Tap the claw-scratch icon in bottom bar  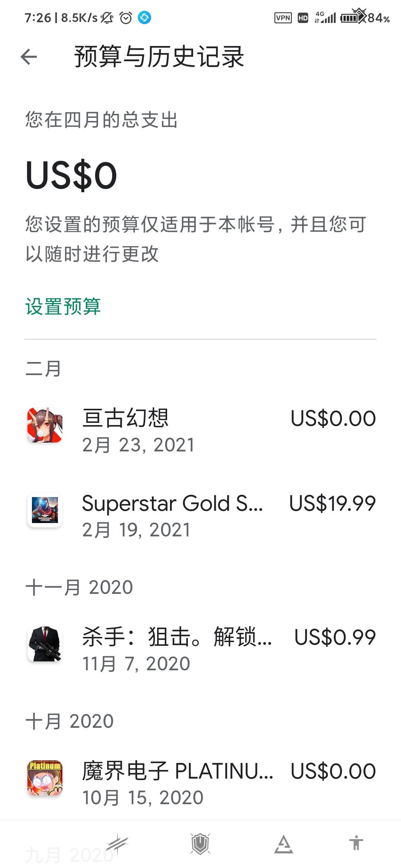(x=117, y=844)
